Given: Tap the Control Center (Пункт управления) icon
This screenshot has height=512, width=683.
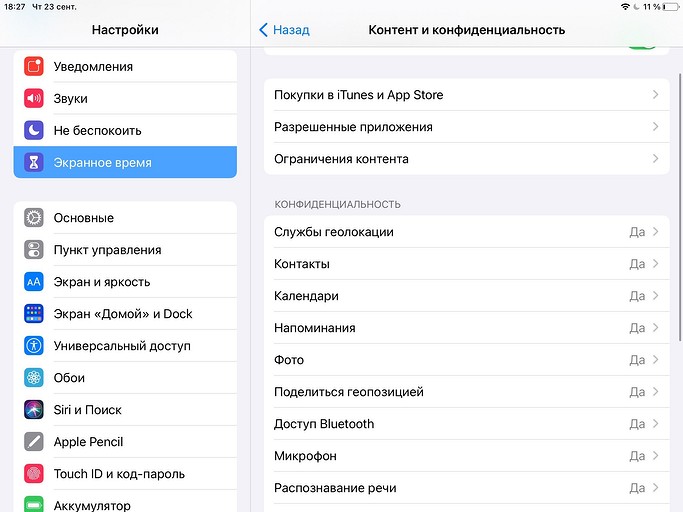Looking at the screenshot, I should coord(34,250).
